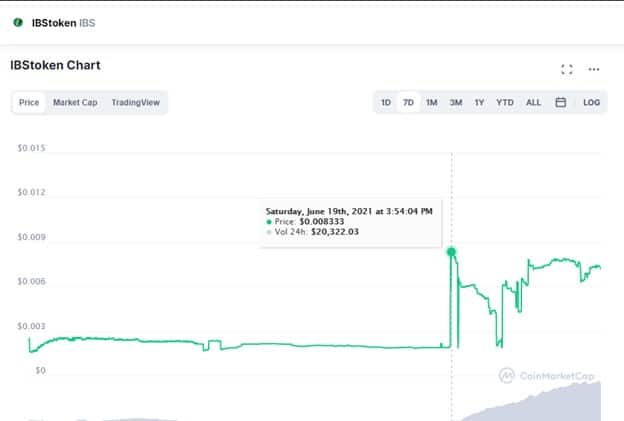Open the calendar date range picker
This screenshot has width=624, height=421.
560,102
